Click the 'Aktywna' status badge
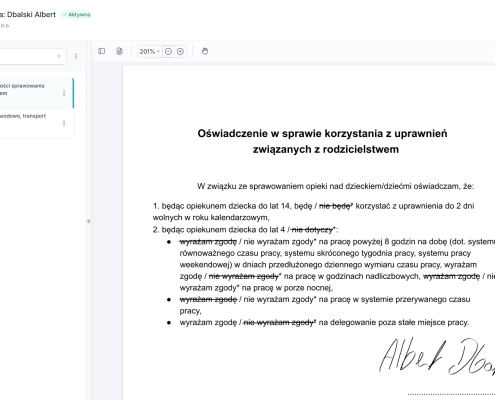Image resolution: width=495 pixels, height=400 pixels. tap(76, 15)
